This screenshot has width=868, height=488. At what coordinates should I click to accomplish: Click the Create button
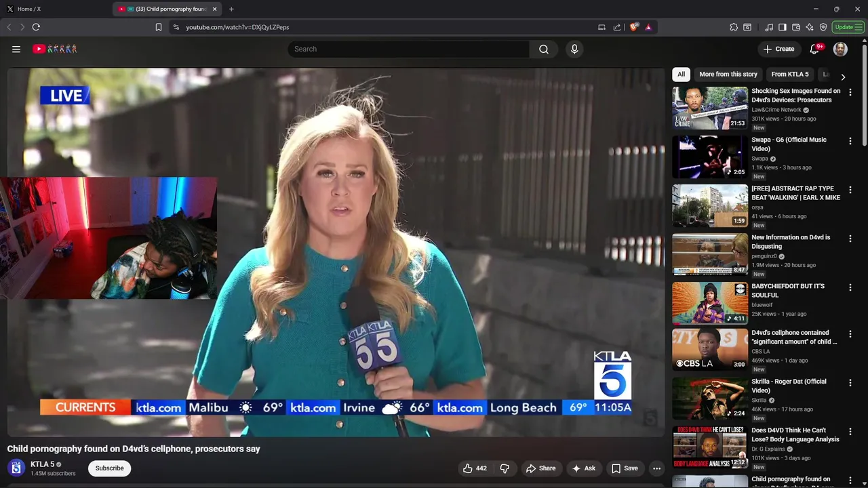point(778,49)
